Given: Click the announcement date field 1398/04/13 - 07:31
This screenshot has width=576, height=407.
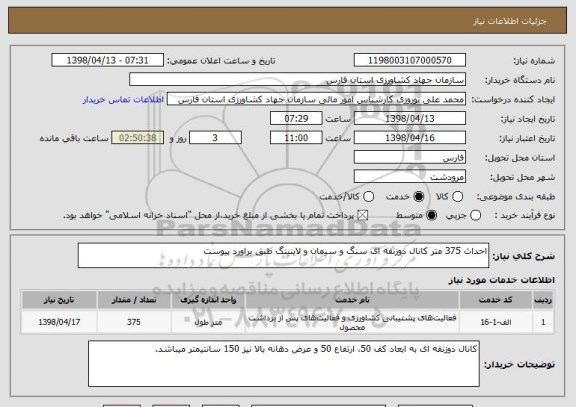Looking at the screenshot, I should click(x=108, y=60).
